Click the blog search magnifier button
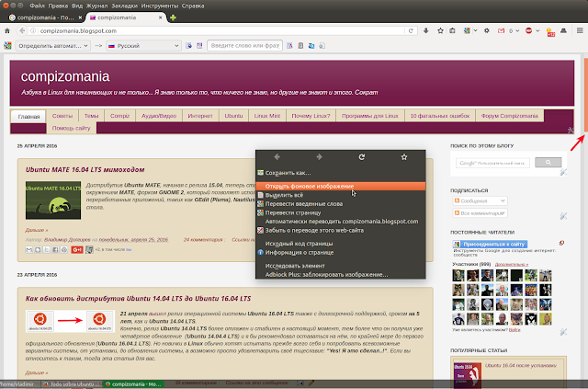 [x=548, y=163]
